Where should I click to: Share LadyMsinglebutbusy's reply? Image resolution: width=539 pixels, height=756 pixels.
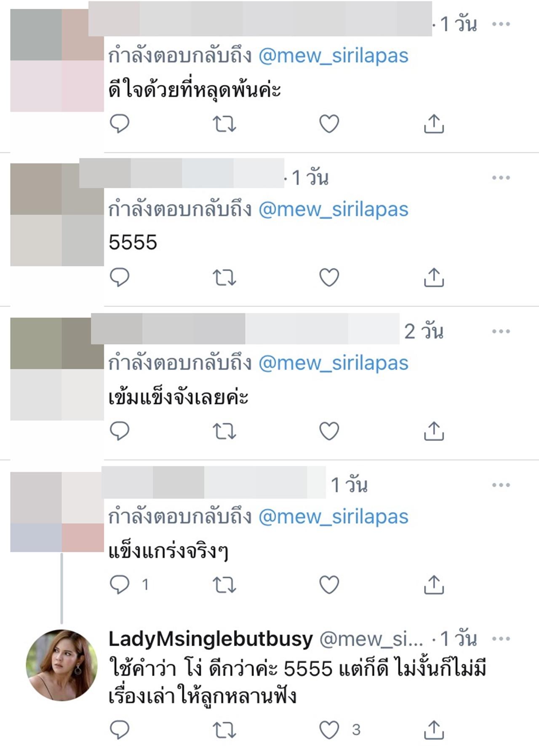434,730
